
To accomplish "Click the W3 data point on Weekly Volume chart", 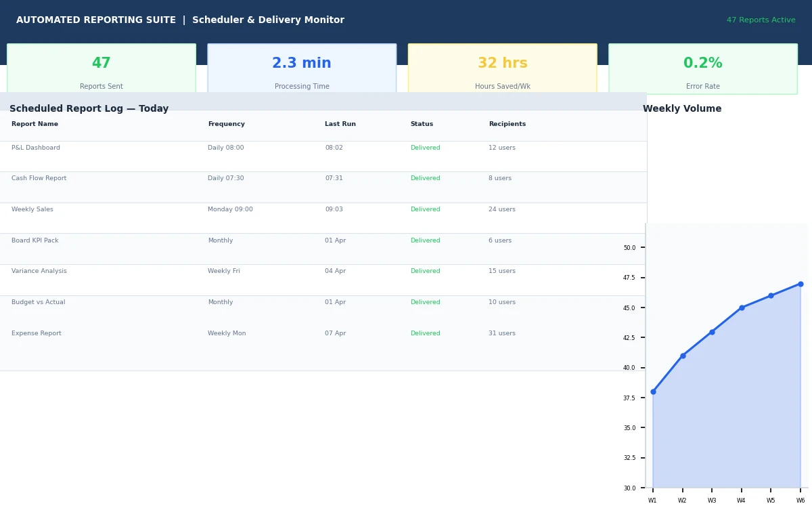I will pyautogui.click(x=712, y=332).
